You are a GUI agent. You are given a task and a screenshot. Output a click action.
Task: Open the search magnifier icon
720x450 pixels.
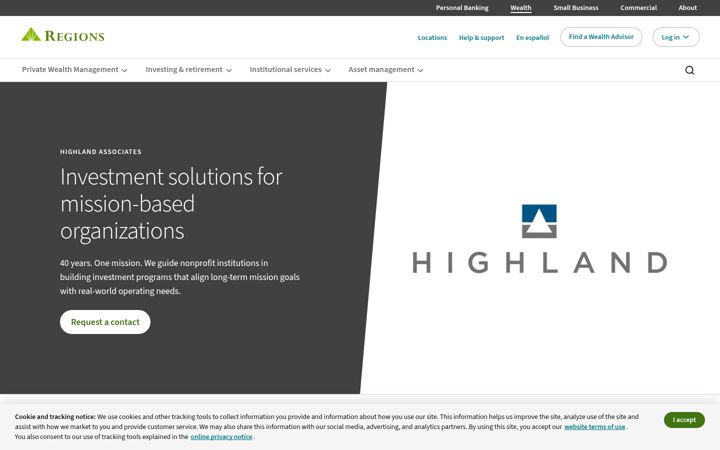(689, 70)
